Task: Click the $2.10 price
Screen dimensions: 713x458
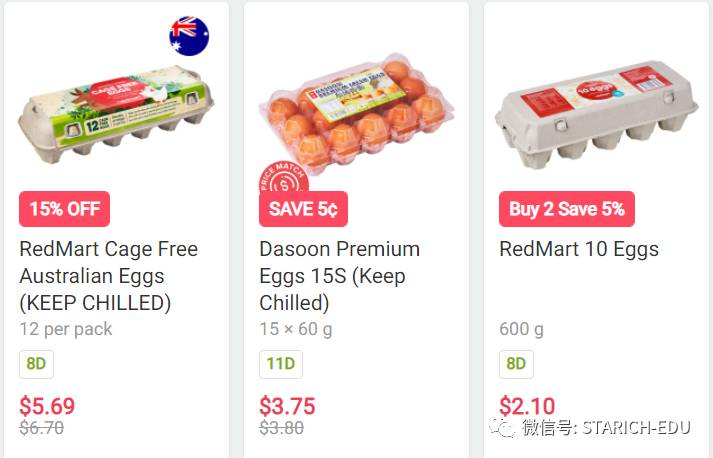Action: tap(527, 406)
